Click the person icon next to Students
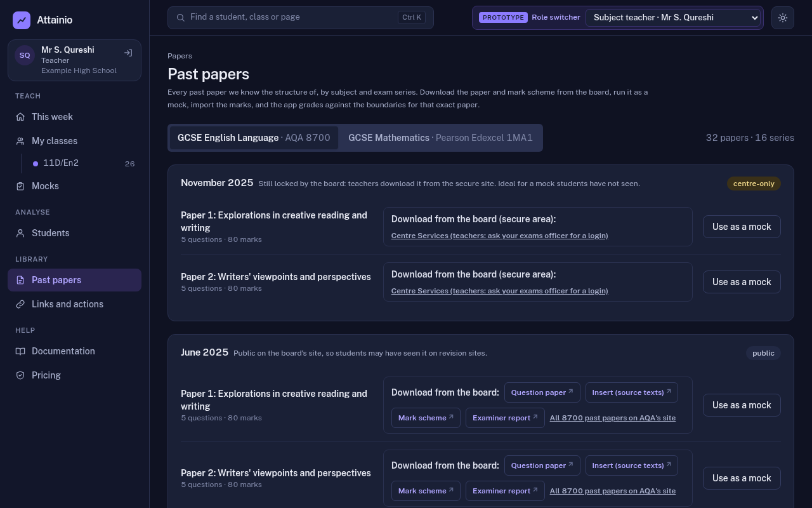This screenshot has width=812, height=508. click(x=20, y=233)
